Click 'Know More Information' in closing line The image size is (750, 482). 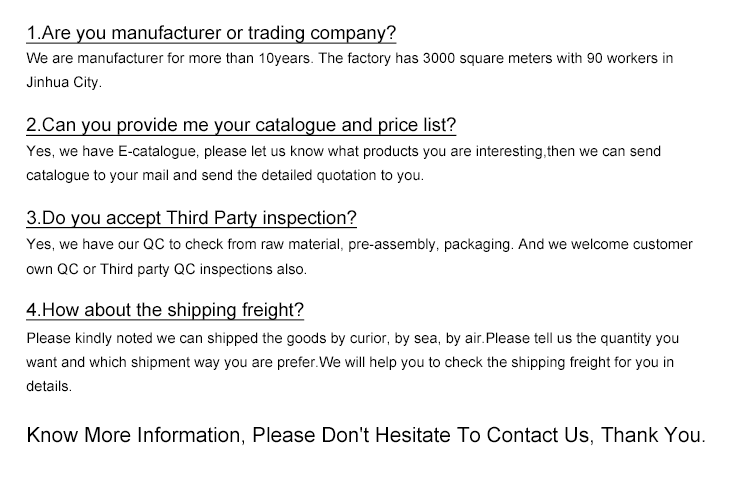coord(134,436)
